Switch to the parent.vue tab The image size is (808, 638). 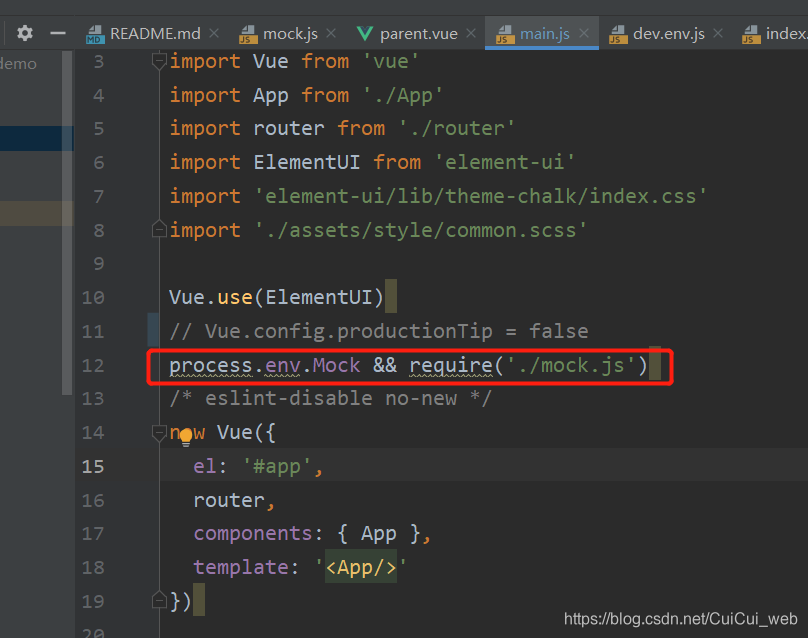point(418,34)
